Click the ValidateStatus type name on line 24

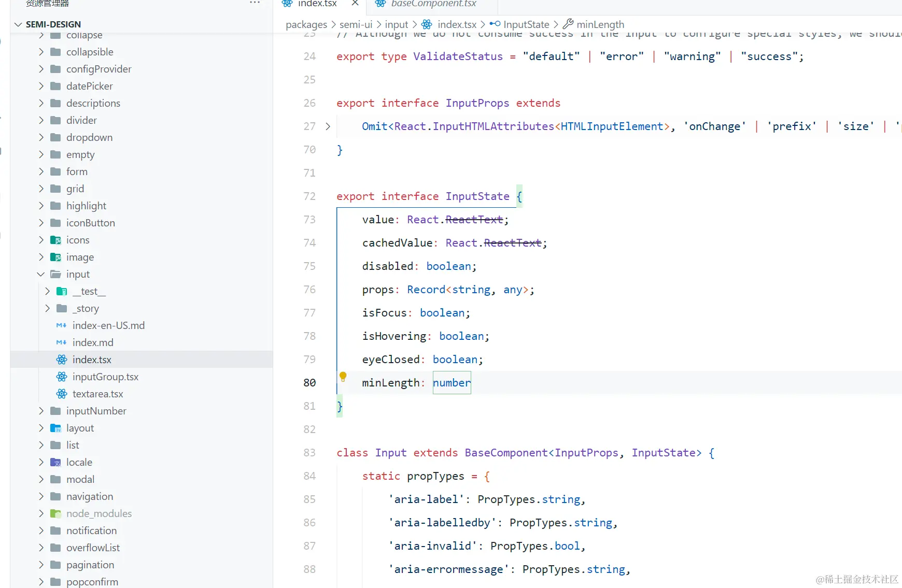point(458,56)
